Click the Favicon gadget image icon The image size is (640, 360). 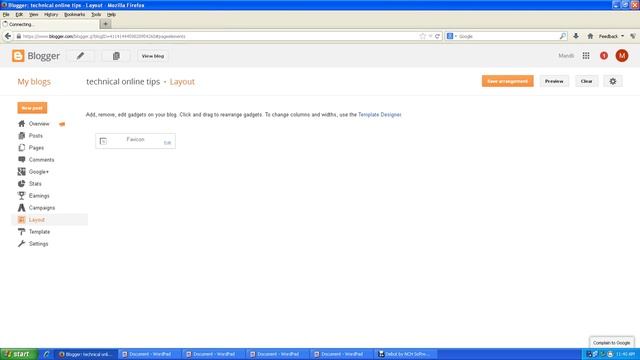pyautogui.click(x=103, y=141)
